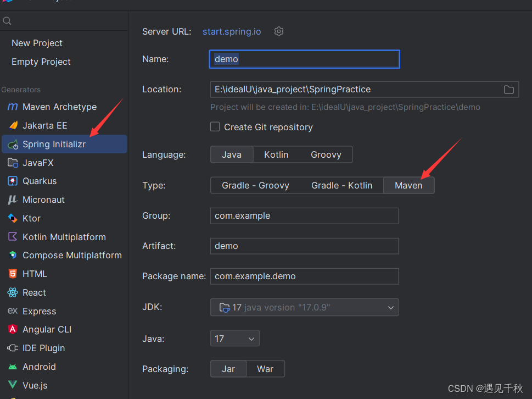Select Jar packaging
This screenshot has height=399, width=532.
[228, 369]
